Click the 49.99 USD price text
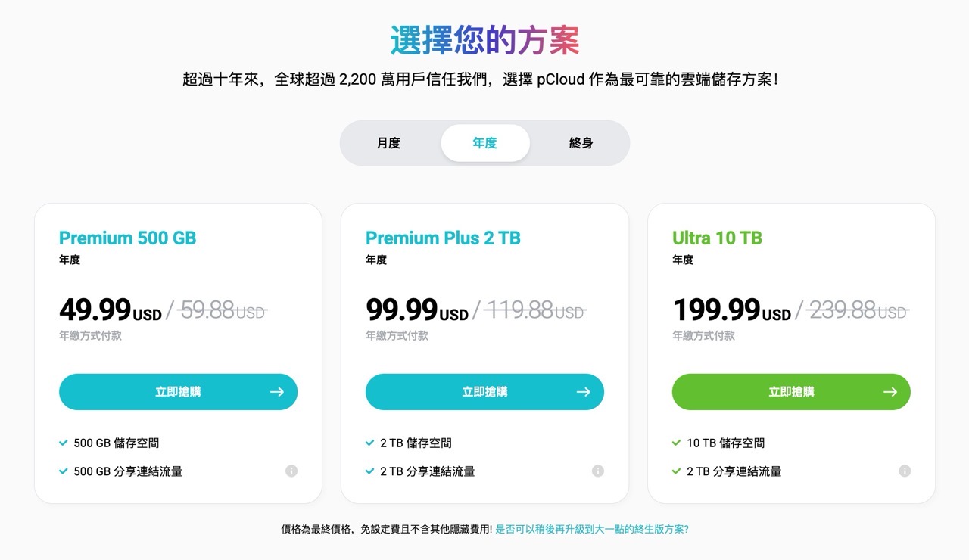The image size is (969, 560). click(95, 310)
